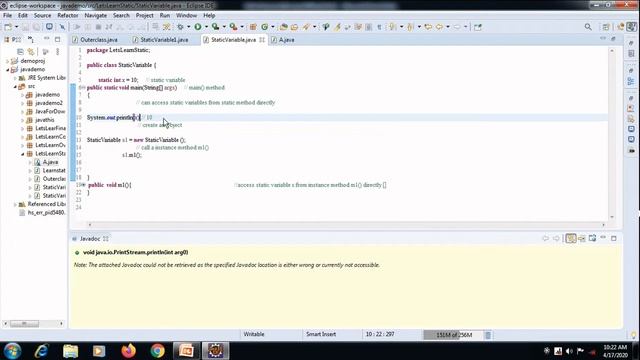Click the Open Perspective toolbar icon
Image resolution: width=640 pixels, height=360 pixels.
click(x=606, y=27)
